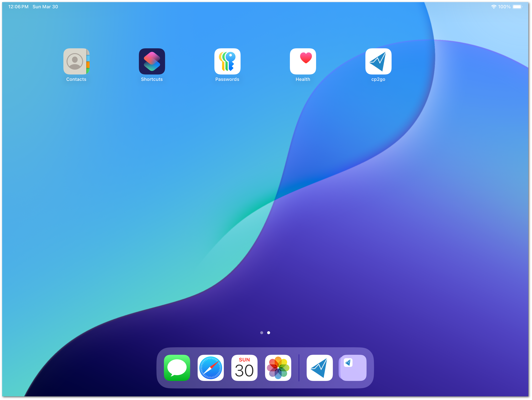Image resolution: width=532 pixels, height=400 pixels.
Task: Tap the cp2go label
Action: pos(378,79)
